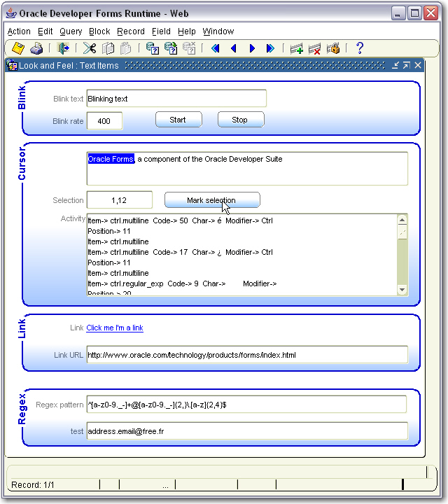Screen dimensions: 448x504
Task: Click the Activity line with 'Code-> 17'
Action: coord(181,252)
